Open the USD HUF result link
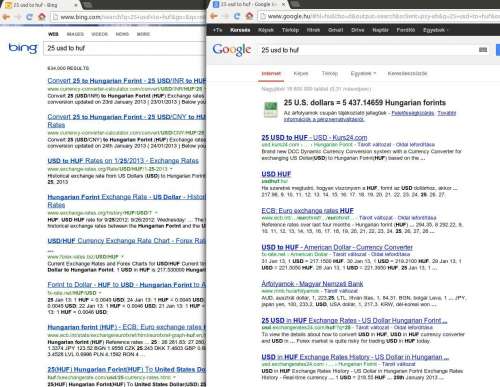Viewport: 500px width, 387px height. (276, 174)
